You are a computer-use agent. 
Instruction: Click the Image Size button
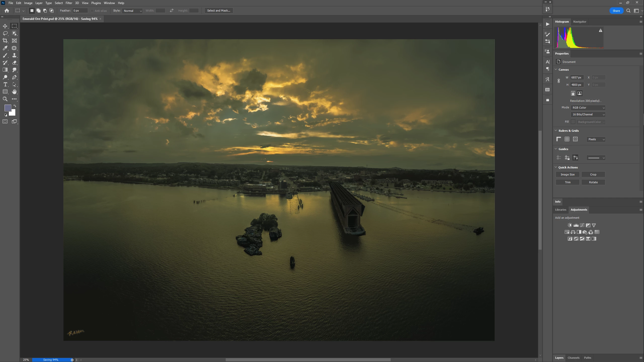click(568, 174)
